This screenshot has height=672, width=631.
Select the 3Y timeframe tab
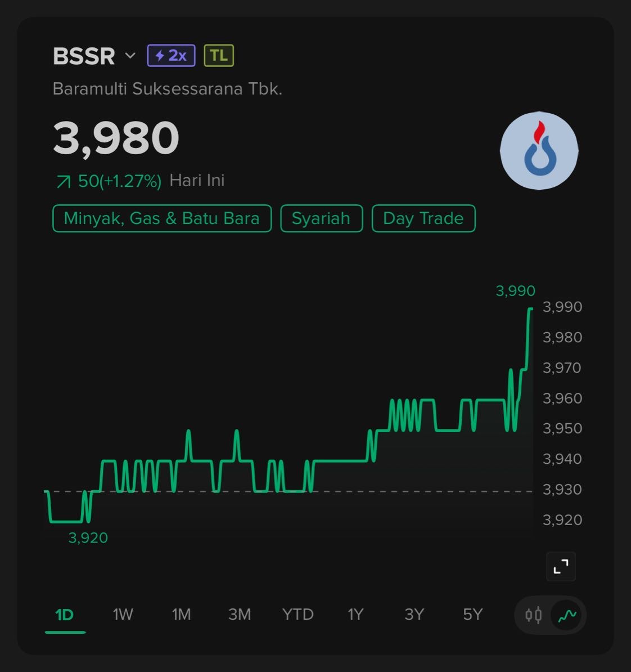coord(414,615)
